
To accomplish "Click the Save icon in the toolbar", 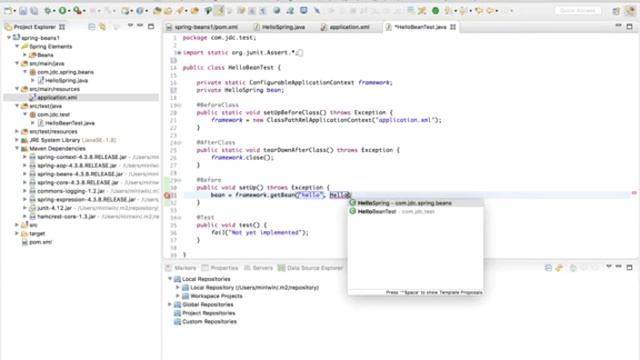I will click(23, 11).
